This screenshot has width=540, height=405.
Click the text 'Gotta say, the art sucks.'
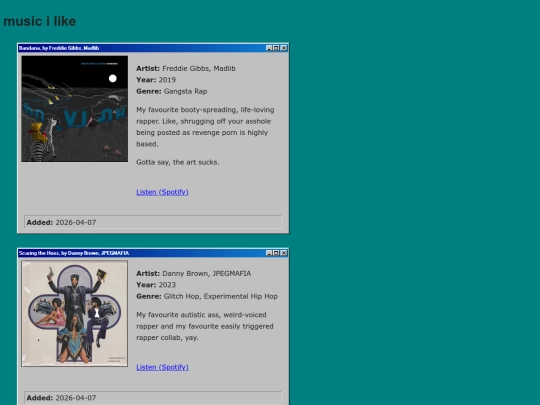pyautogui.click(x=178, y=162)
